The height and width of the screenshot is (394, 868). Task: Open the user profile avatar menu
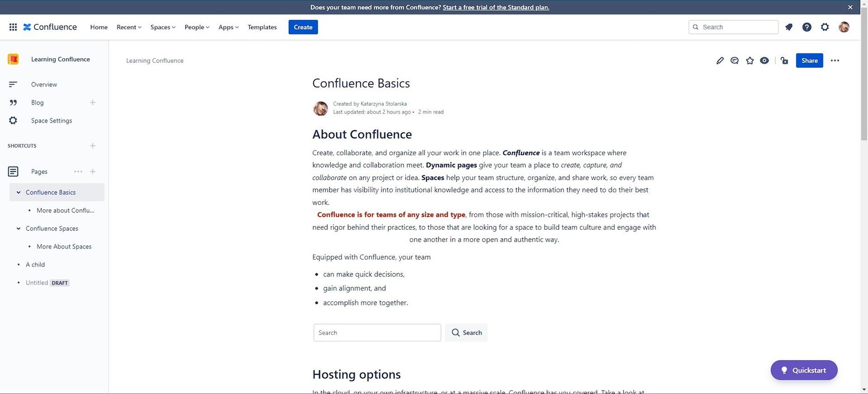844,27
